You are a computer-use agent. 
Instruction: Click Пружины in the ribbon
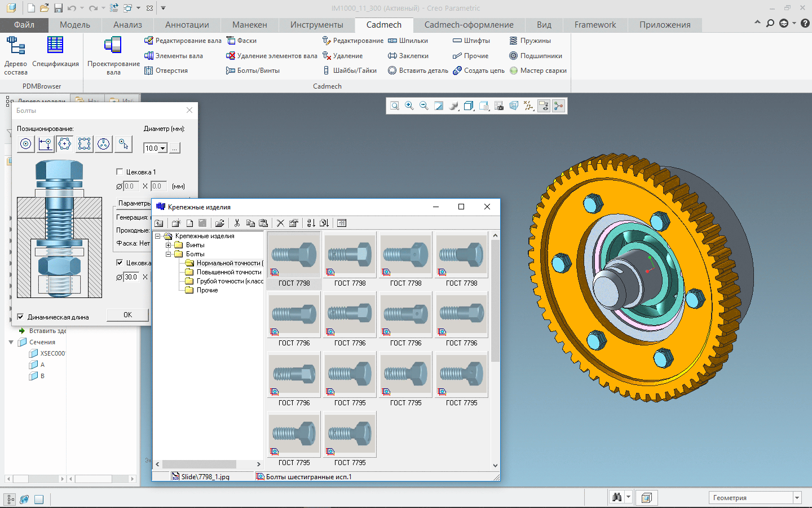click(530, 41)
